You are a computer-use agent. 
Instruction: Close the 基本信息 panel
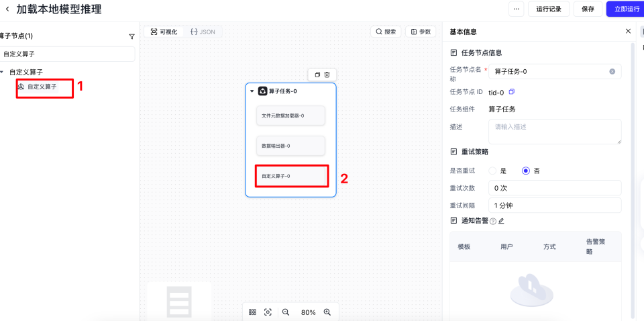click(628, 32)
